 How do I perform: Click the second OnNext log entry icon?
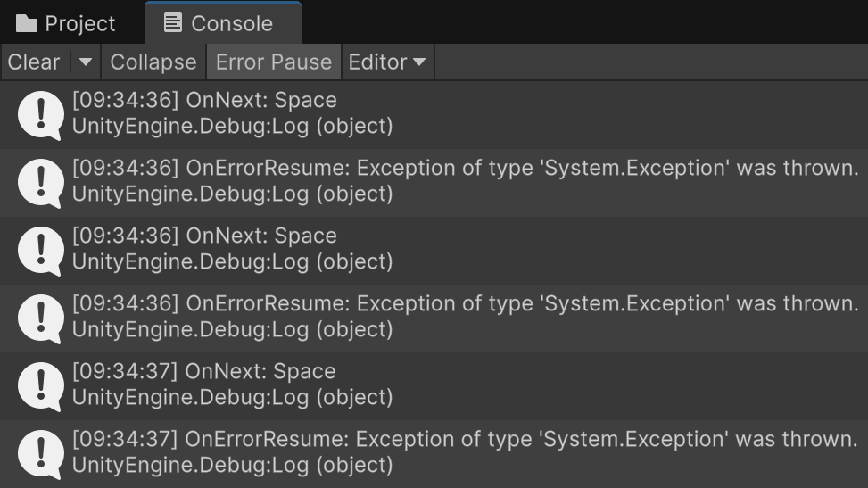click(40, 250)
